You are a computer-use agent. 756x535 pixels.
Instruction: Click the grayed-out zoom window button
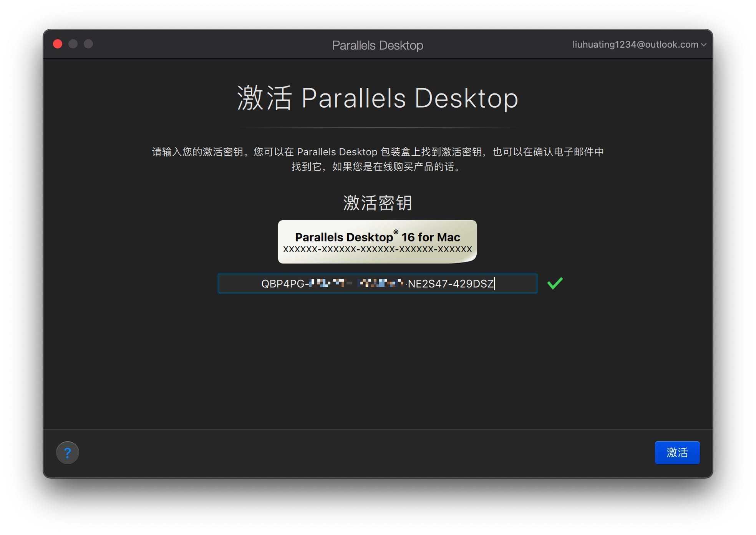(x=88, y=44)
